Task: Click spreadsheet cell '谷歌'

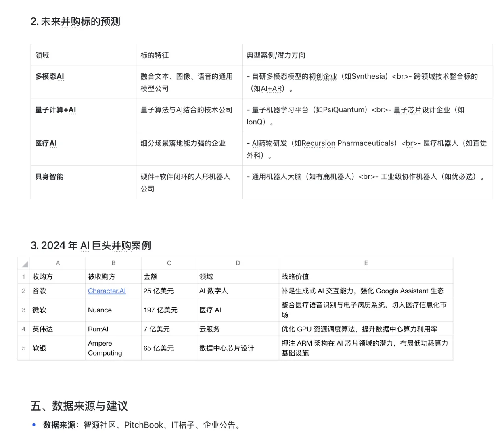Action: (58, 291)
